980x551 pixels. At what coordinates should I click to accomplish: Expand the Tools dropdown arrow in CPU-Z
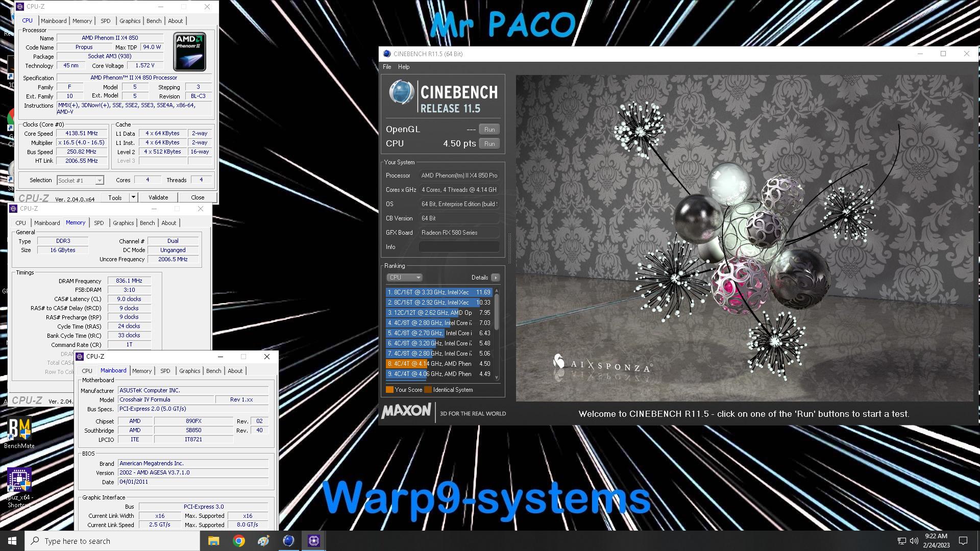[133, 197]
